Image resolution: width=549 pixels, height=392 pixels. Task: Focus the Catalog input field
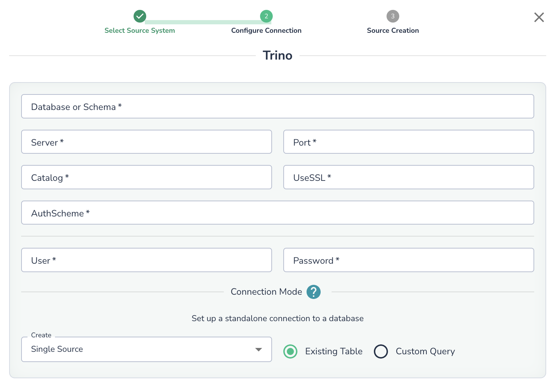pos(147,177)
